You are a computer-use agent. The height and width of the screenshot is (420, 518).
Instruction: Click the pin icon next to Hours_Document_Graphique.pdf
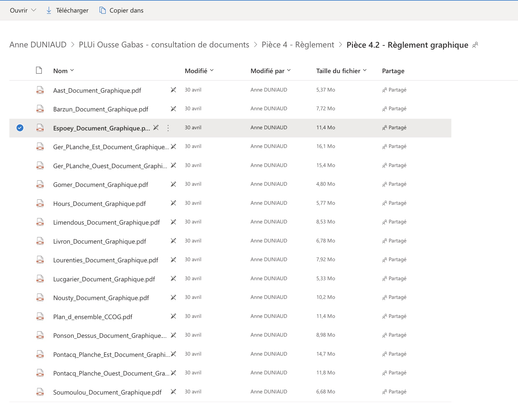point(173,203)
